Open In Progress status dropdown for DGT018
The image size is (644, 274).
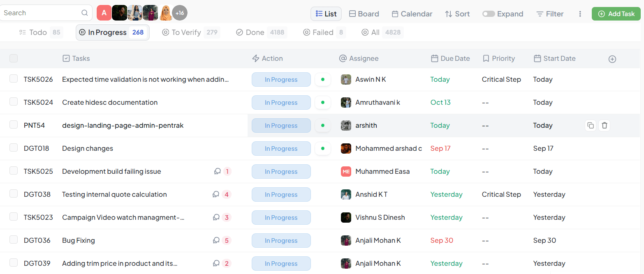tap(281, 149)
